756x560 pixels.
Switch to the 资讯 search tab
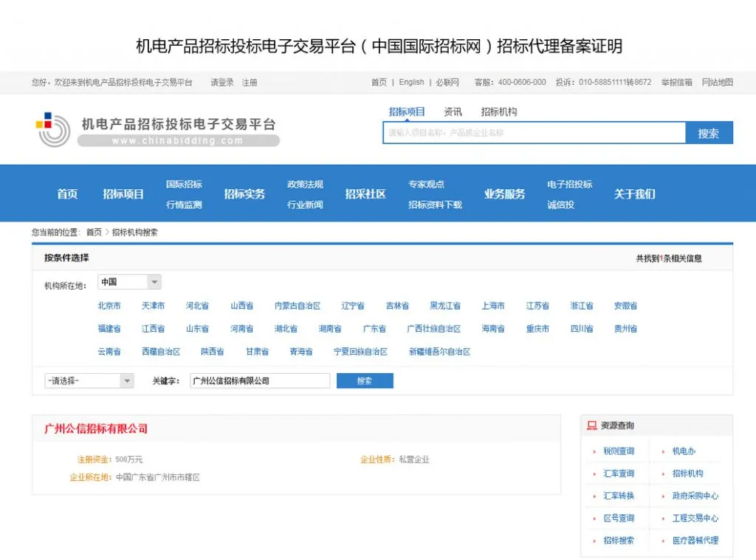tap(453, 112)
